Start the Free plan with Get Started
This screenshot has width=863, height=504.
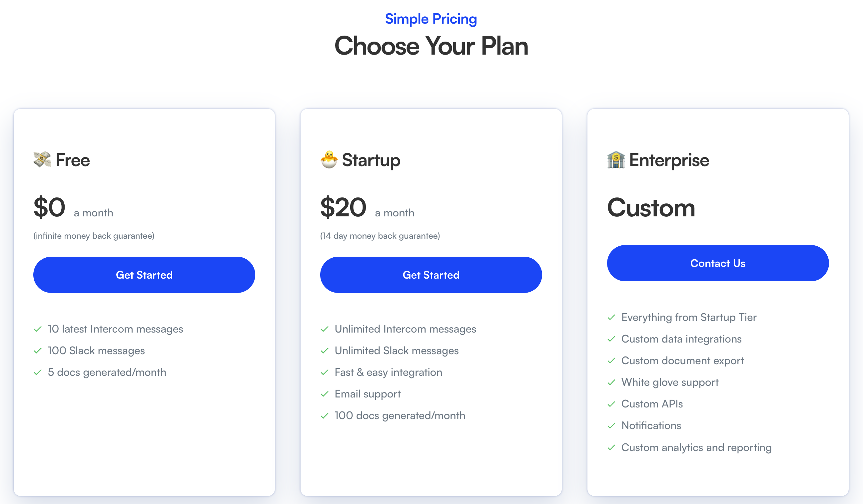(144, 275)
